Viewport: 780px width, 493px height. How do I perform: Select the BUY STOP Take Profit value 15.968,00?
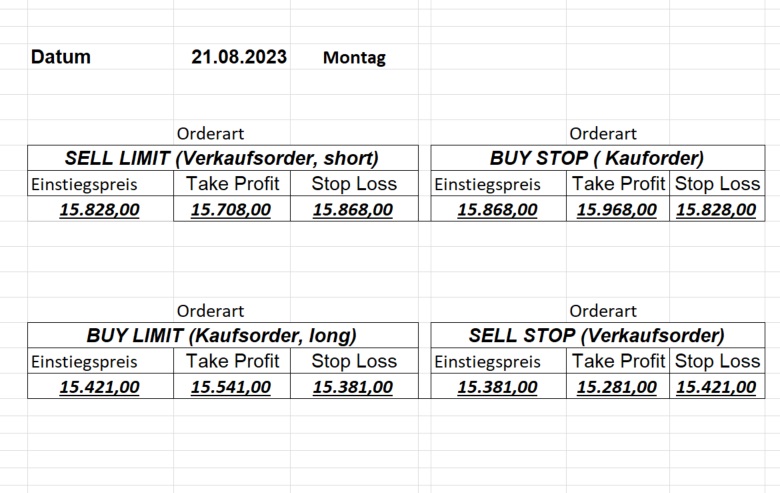[x=618, y=210]
